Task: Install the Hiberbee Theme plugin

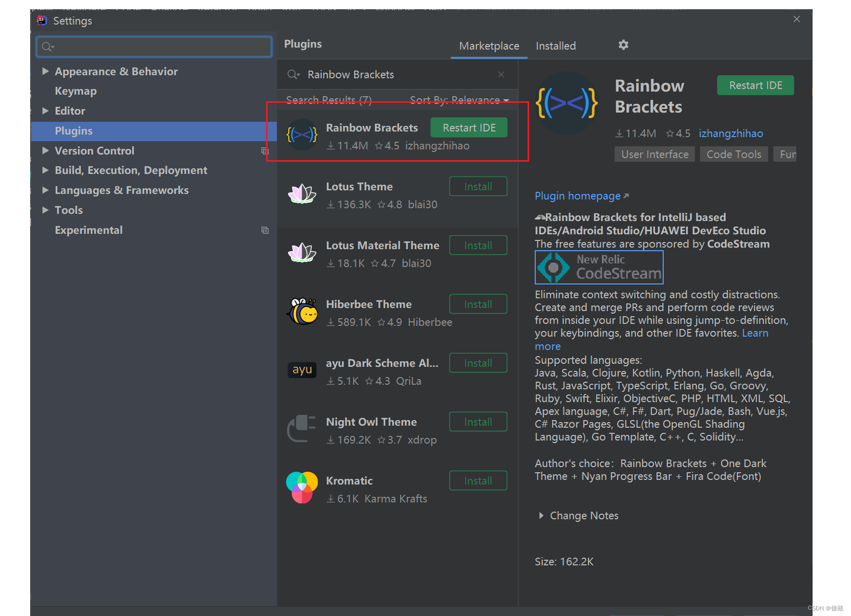Action: pos(478,304)
